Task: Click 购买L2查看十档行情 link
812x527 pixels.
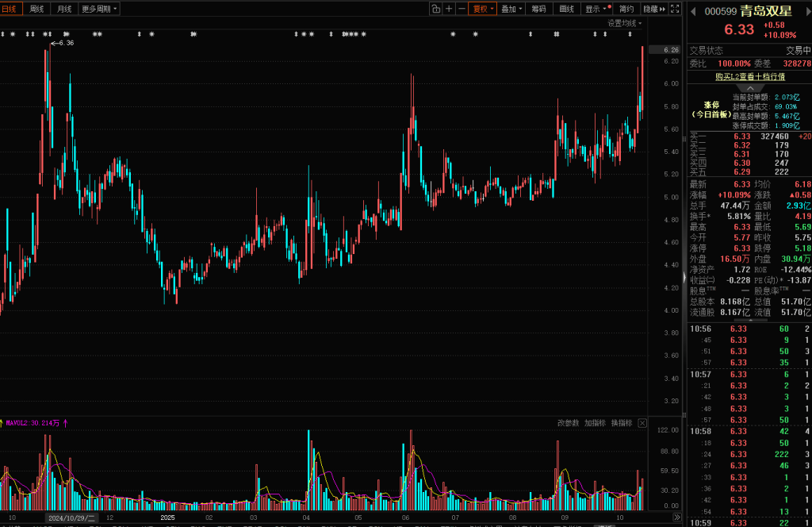Action: (x=749, y=77)
